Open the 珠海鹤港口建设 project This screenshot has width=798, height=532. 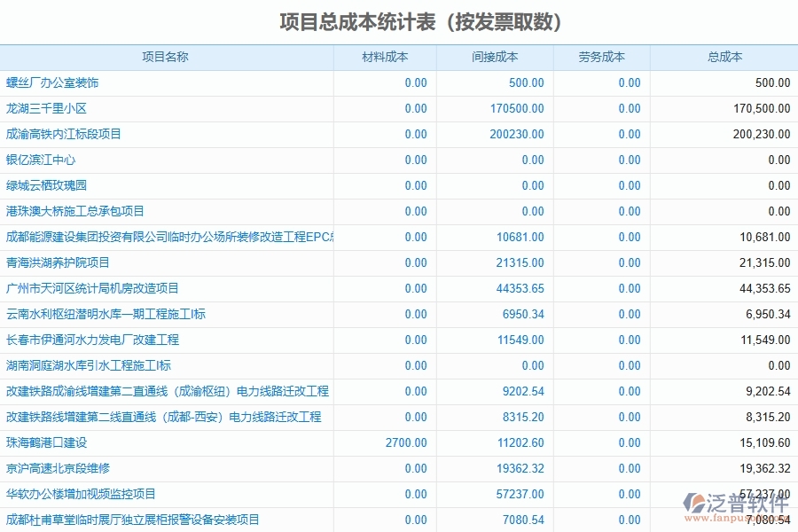click(x=46, y=442)
